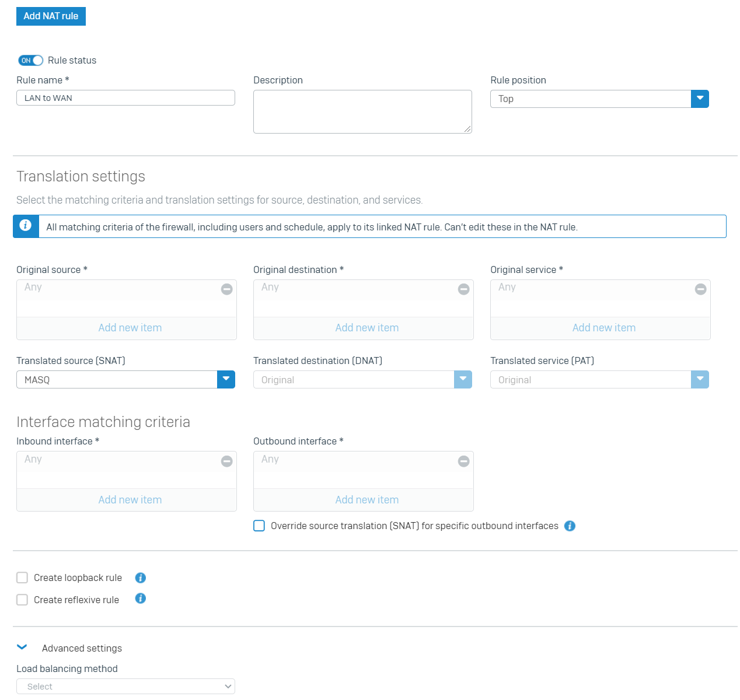Remove 'Any' from Original service
Viewport: 740px width, 700px height.
tap(701, 289)
